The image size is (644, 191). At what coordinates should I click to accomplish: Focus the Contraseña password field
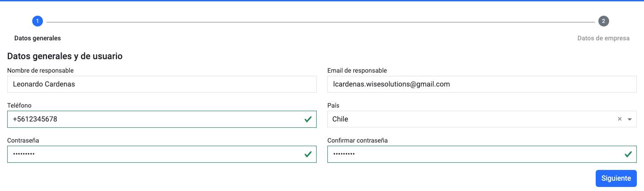coord(152,154)
